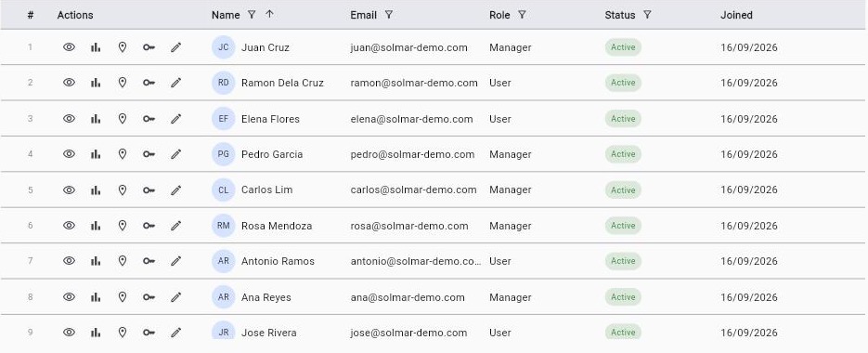Open the Status column filter

(647, 15)
